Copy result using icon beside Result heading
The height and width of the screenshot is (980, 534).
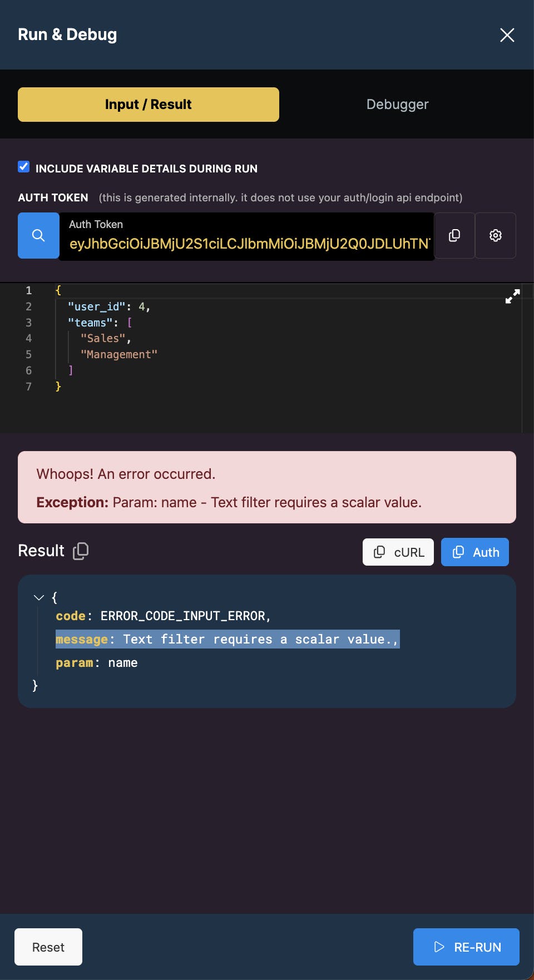(81, 551)
